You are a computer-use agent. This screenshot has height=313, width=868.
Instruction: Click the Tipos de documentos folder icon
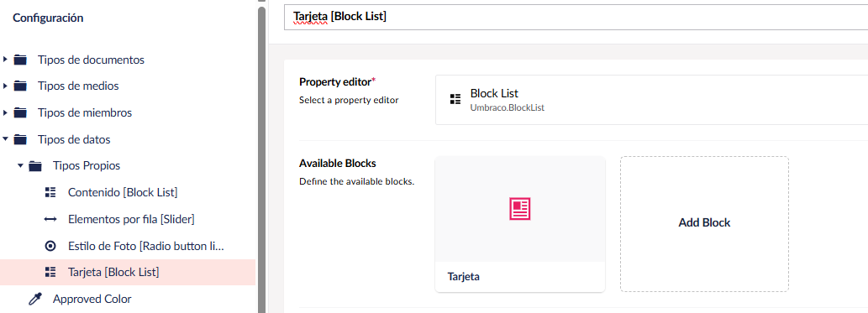click(20, 60)
